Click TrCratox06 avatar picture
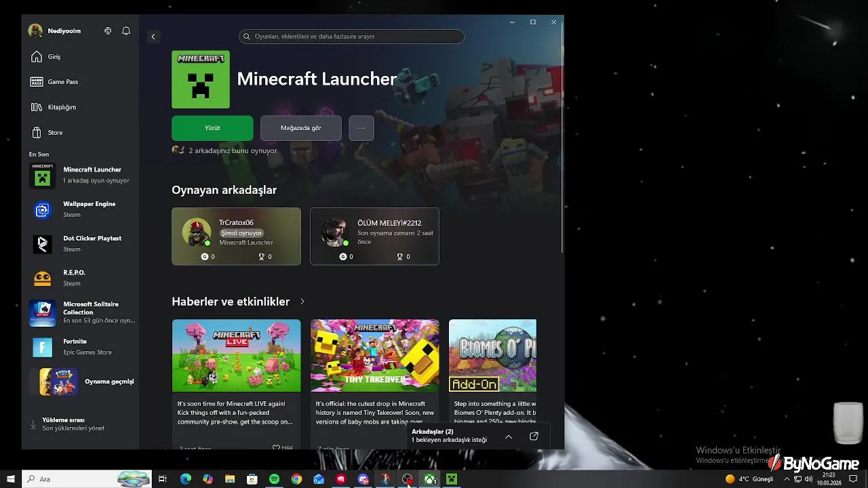868x488 pixels. tap(196, 232)
